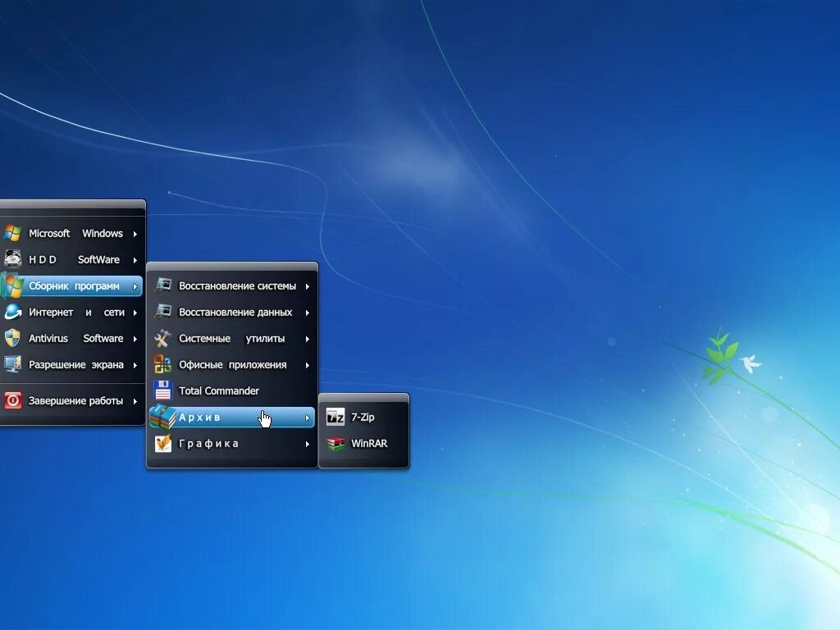Click the HDD SoftWare disk icon
840x630 pixels.
click(12, 259)
